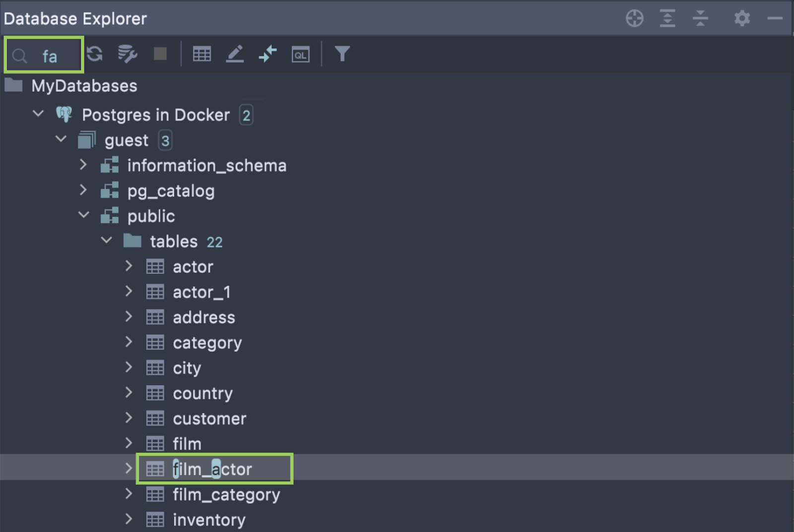This screenshot has width=794, height=532.
Task: Open table data editor grid icon
Action: coord(201,54)
